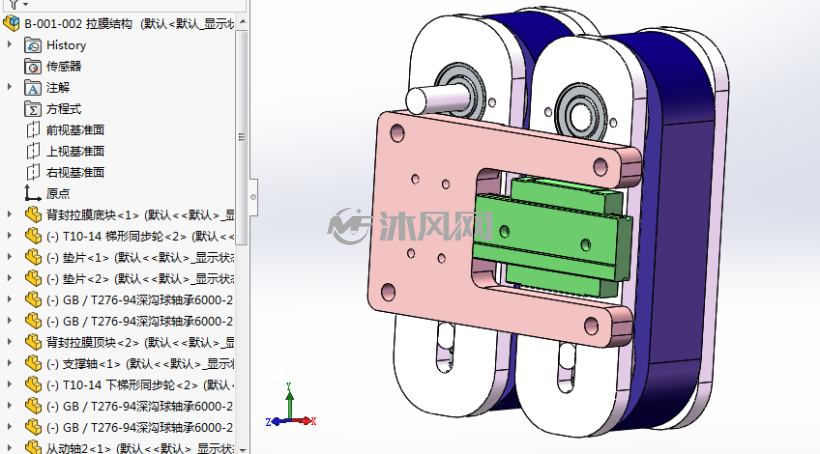Select the History tree label

[x=66, y=45]
